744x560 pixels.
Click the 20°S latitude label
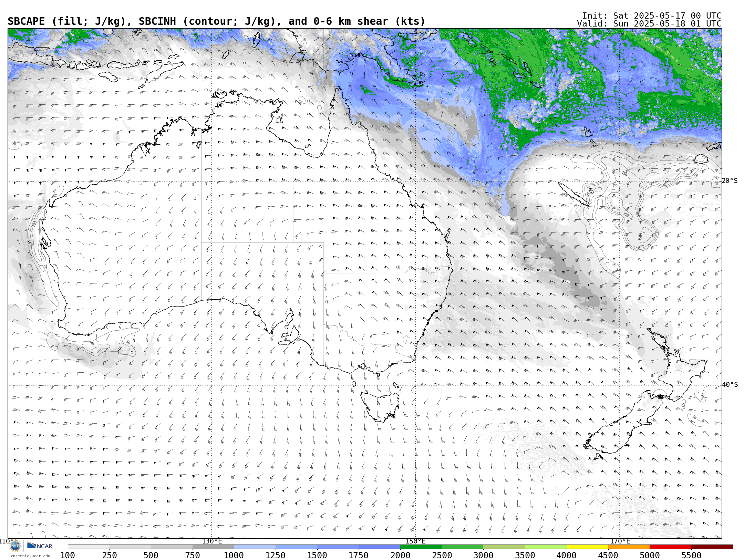coord(730,181)
